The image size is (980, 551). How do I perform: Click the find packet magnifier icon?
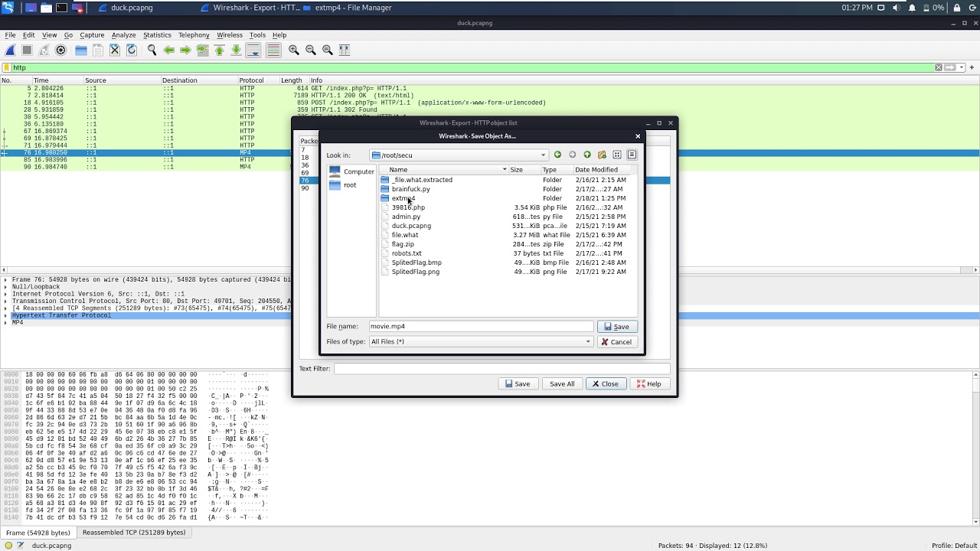pos(152,51)
